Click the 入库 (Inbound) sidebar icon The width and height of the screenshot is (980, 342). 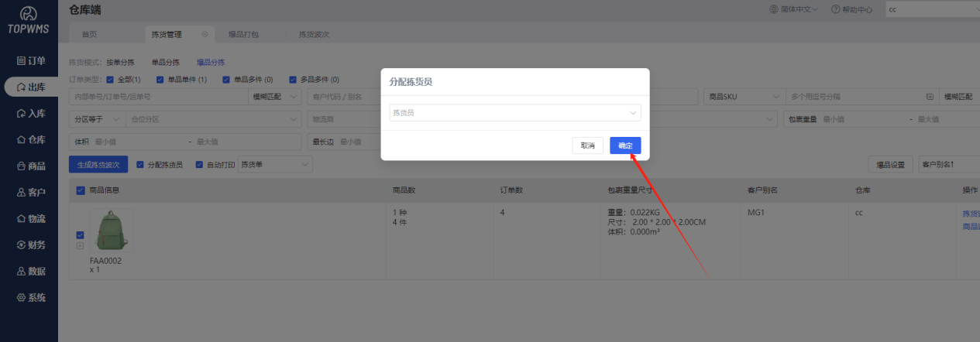click(21, 114)
